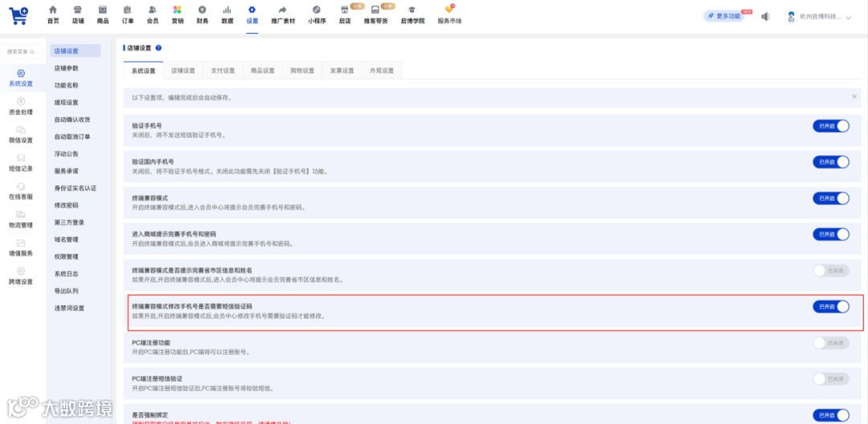Open 服务承诺 in submenu

point(67,171)
